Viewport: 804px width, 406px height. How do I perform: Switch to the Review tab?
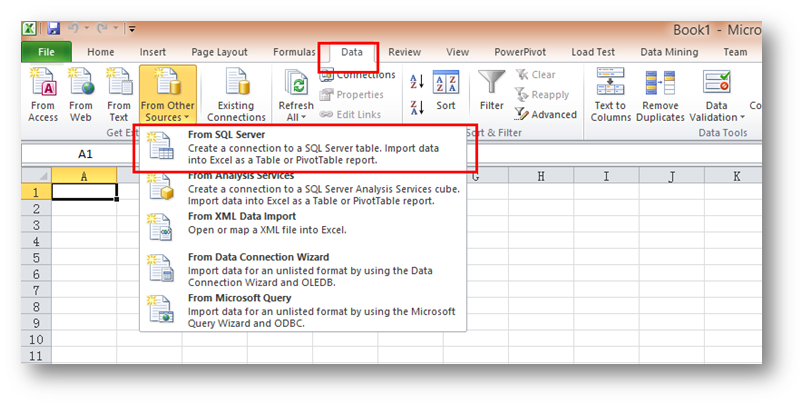tap(405, 52)
